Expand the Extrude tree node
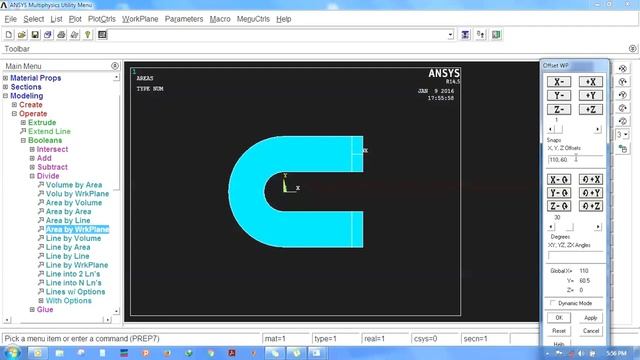 tap(23, 122)
